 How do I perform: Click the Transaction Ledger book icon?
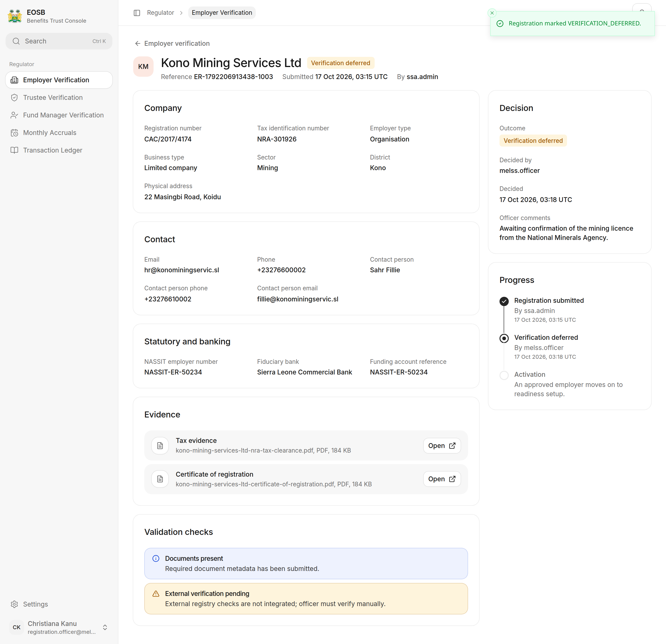pos(14,150)
